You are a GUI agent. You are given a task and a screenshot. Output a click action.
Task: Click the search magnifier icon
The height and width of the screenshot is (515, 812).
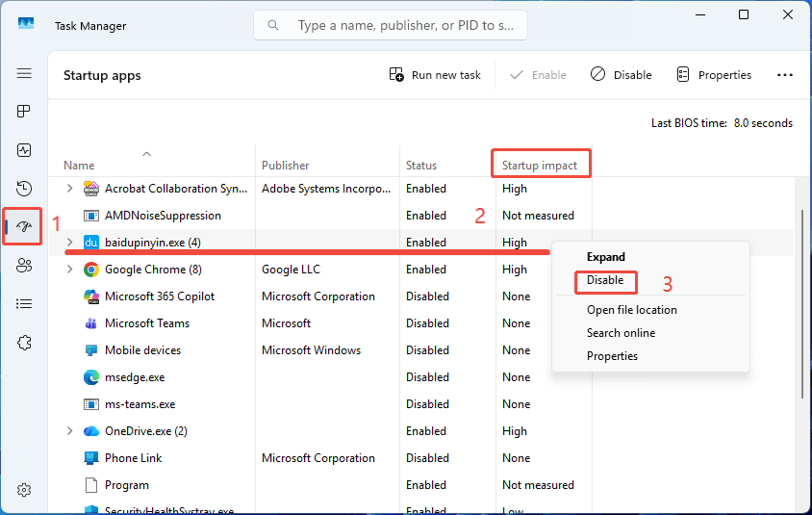(x=273, y=25)
